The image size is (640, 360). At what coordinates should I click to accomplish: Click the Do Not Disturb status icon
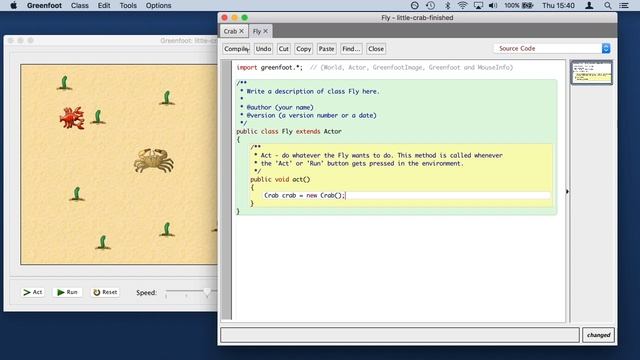(x=415, y=5)
